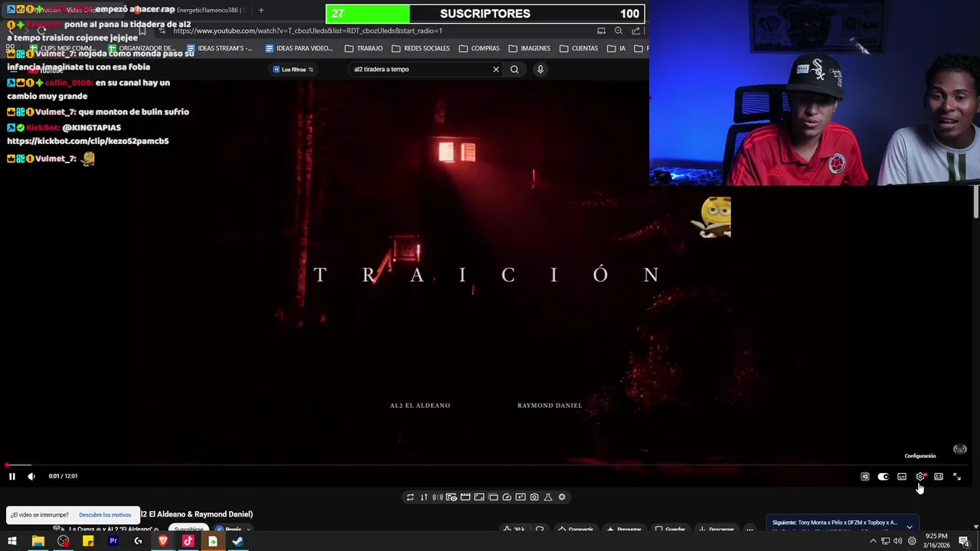This screenshot has width=980, height=551.
Task: Click the sound waves enhancer icon
Action: point(438,497)
